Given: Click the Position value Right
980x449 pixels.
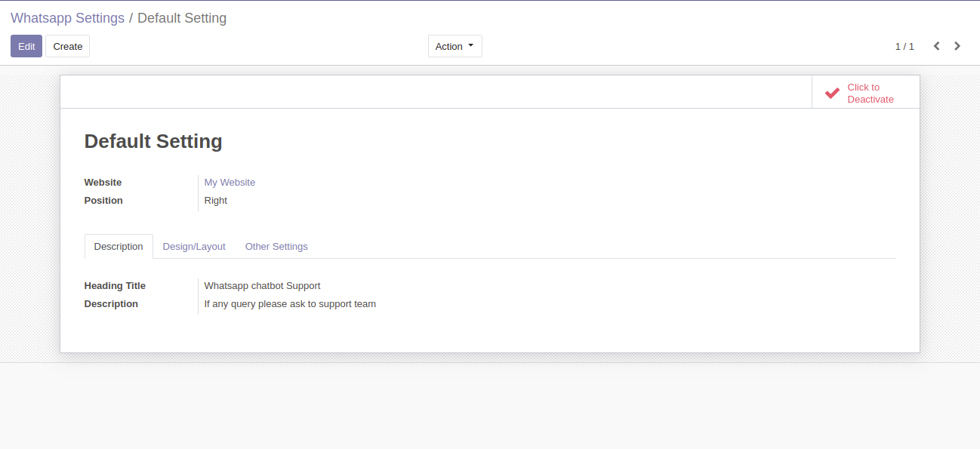Looking at the screenshot, I should pos(215,201).
